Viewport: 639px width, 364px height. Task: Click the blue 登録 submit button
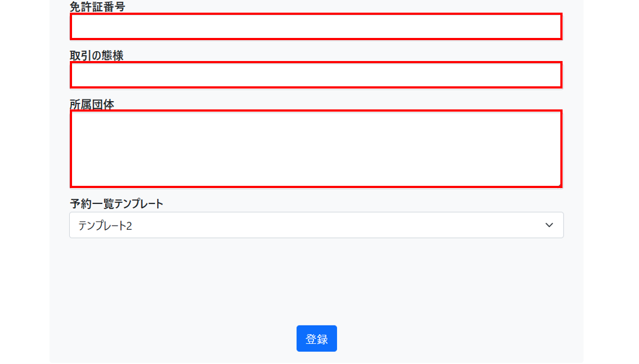tap(316, 338)
